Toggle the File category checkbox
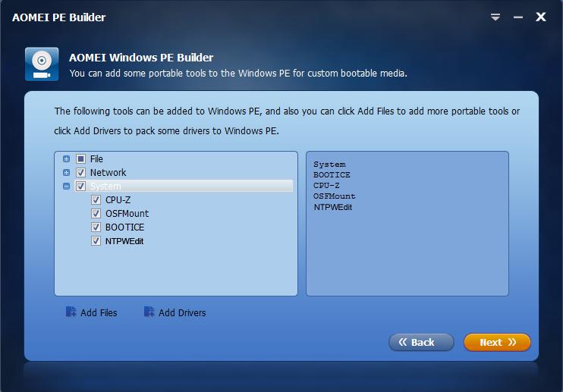The image size is (563, 392). pos(80,158)
